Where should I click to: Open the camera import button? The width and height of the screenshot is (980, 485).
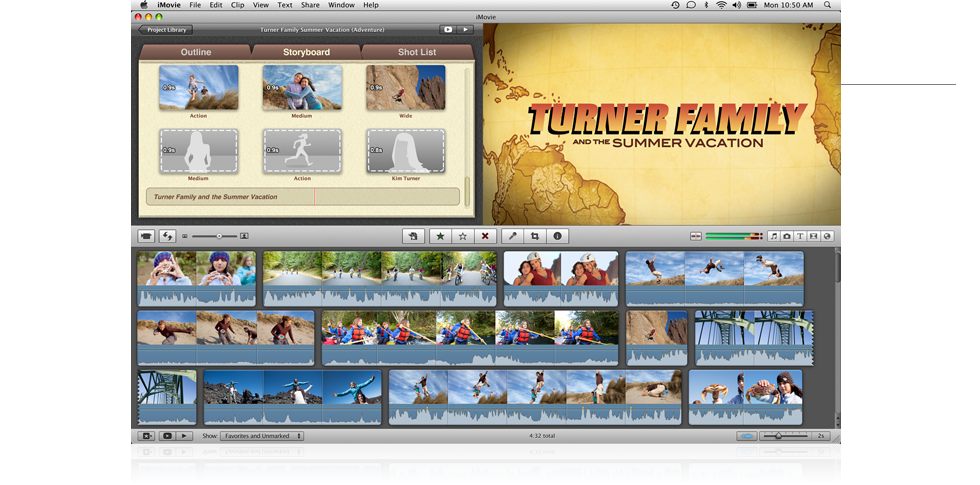click(147, 236)
